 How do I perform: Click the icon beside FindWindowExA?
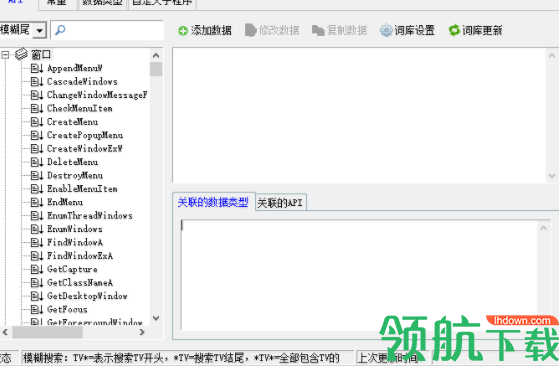coord(37,256)
